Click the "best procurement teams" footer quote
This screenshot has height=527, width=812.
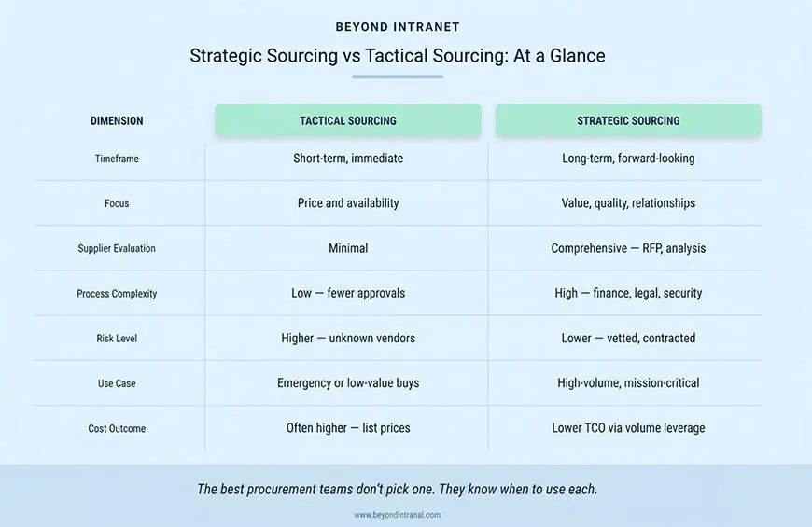coord(398,489)
